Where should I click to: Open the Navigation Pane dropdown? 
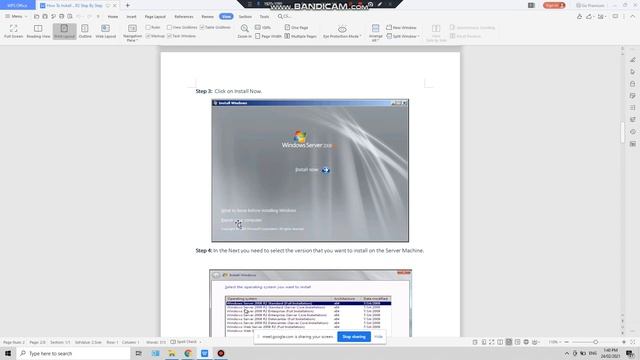pos(132,33)
